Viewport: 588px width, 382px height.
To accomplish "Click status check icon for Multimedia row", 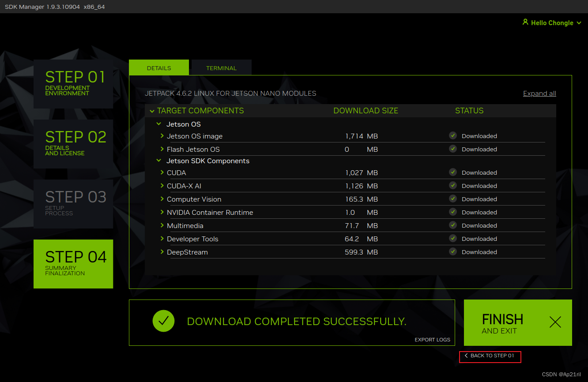I will (453, 225).
